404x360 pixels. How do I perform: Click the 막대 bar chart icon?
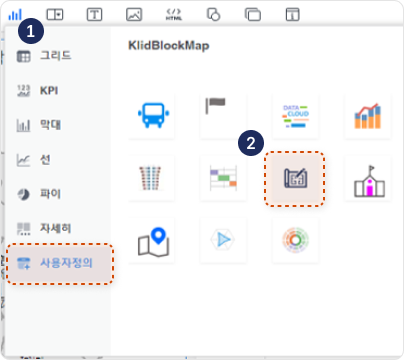(23, 125)
